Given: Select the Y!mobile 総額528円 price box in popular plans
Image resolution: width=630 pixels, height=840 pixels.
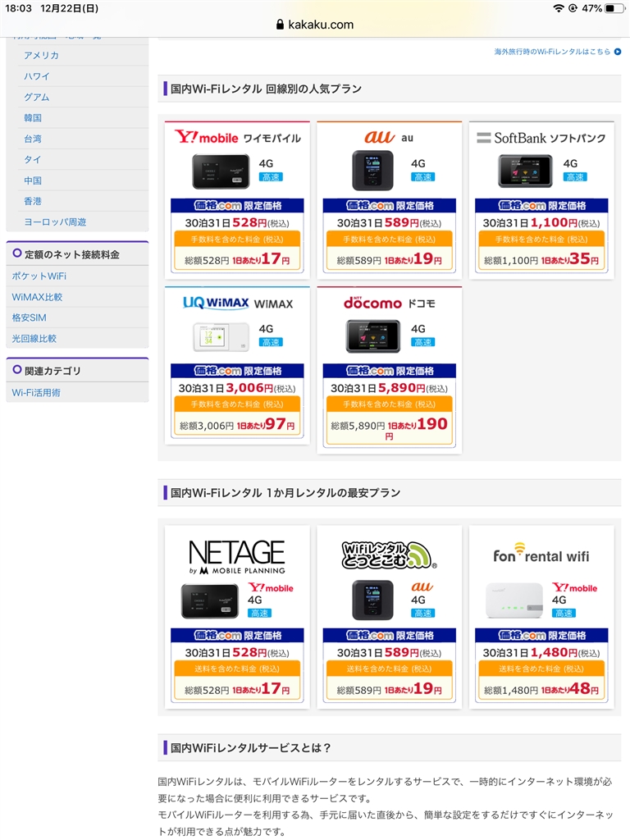Looking at the screenshot, I should click(x=237, y=260).
